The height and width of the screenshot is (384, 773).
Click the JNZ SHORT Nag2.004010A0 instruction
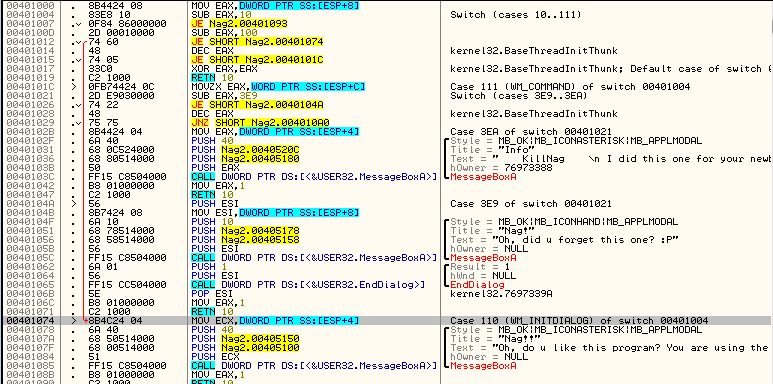[261, 123]
